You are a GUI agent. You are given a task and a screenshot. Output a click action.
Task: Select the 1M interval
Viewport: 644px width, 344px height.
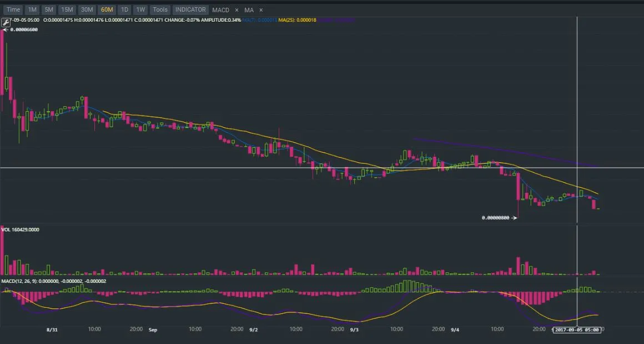pos(32,9)
